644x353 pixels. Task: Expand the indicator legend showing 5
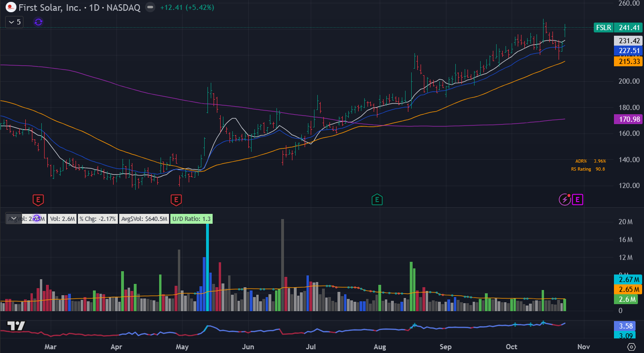(14, 22)
